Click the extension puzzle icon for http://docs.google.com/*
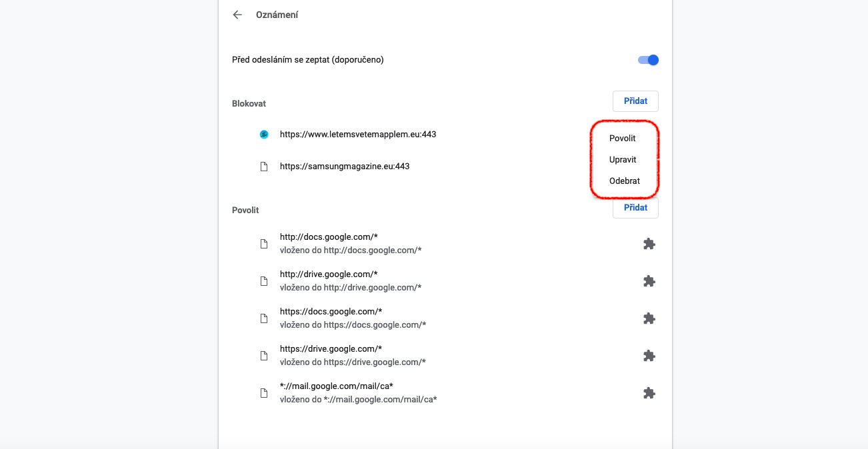 (649, 244)
